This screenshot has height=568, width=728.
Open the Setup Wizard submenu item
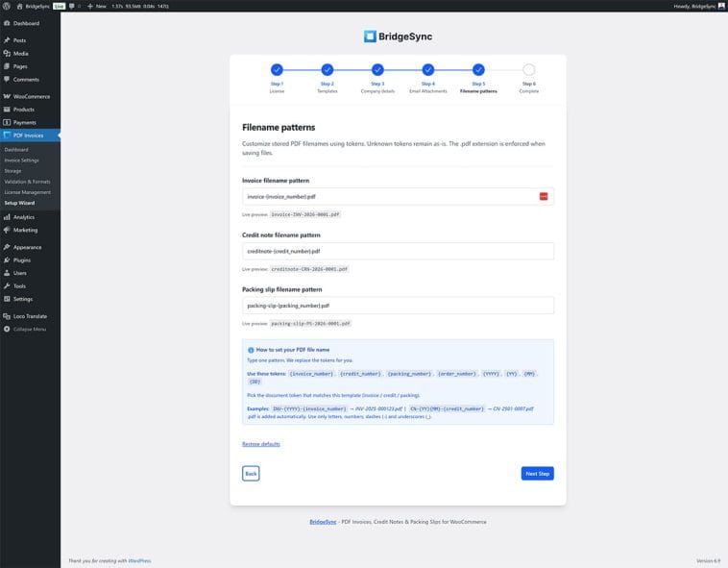click(x=19, y=203)
